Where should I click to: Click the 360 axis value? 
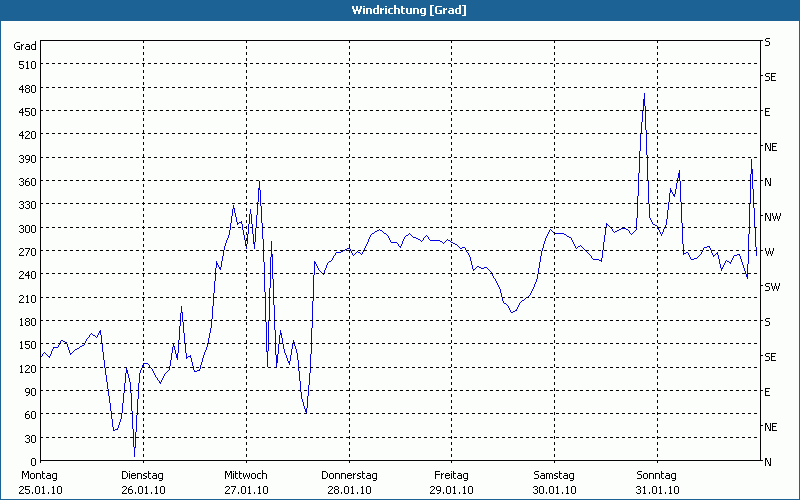pos(28,182)
